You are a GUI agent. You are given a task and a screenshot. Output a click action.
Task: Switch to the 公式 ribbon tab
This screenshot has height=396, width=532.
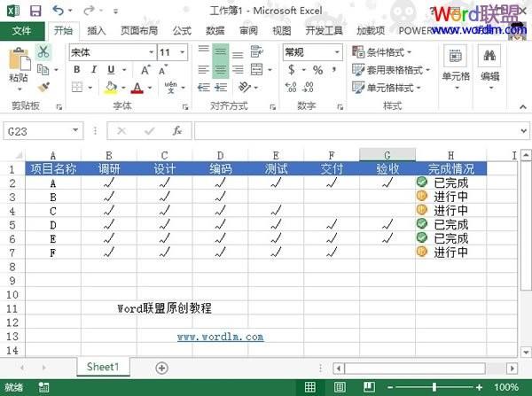tap(182, 30)
